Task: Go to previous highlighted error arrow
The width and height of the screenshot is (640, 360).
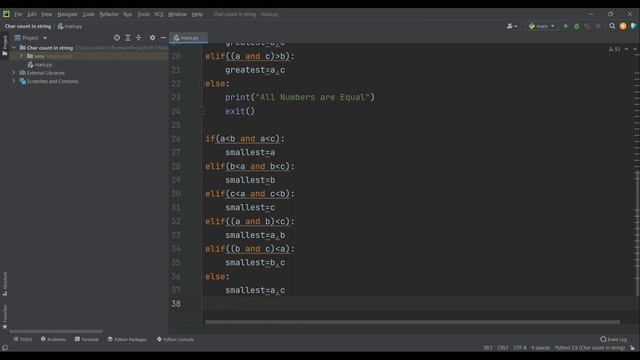Action: pos(627,49)
